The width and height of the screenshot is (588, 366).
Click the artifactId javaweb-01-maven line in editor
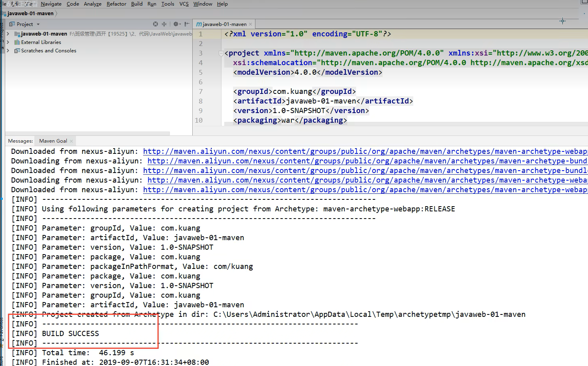(323, 101)
